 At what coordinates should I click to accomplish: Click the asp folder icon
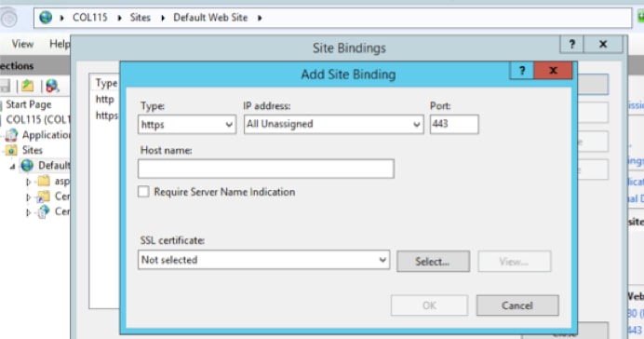[44, 181]
